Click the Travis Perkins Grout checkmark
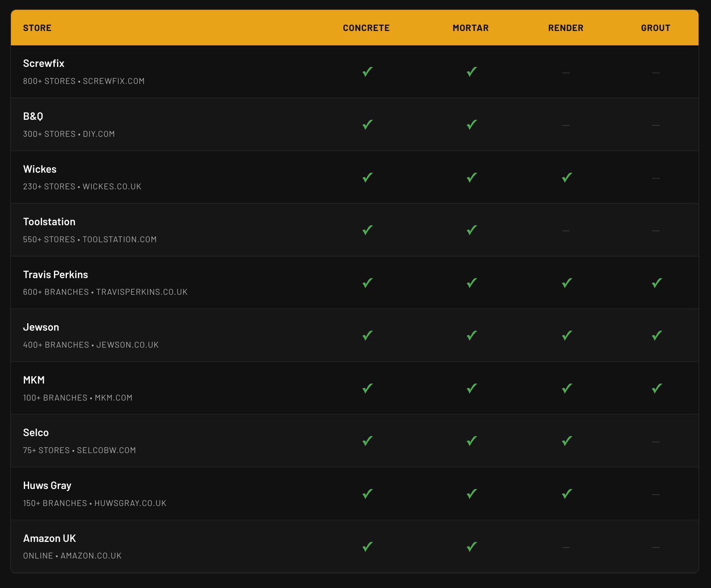This screenshot has width=711, height=588. 657,283
